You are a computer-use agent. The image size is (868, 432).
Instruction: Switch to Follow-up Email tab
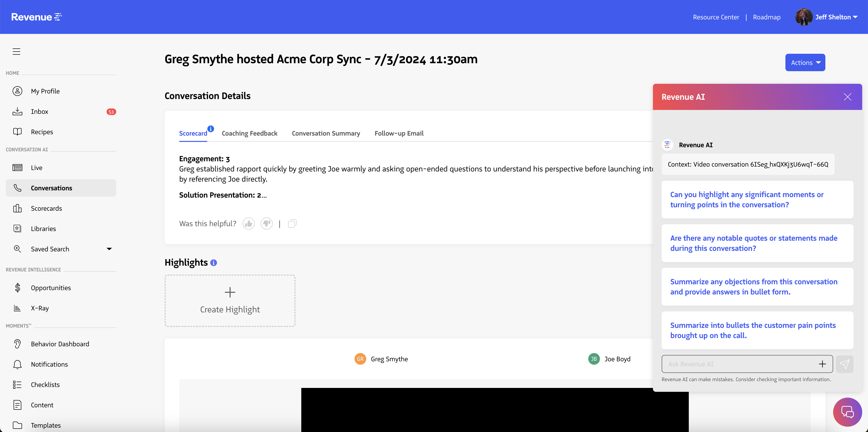[399, 133]
